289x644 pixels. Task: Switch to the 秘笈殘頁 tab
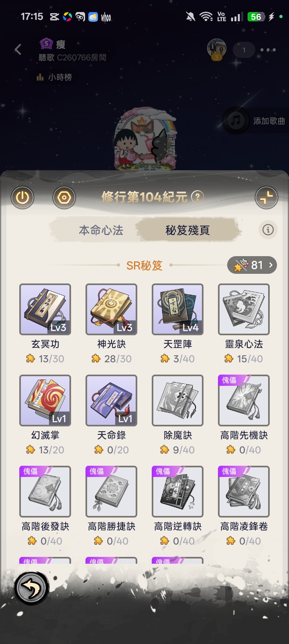[188, 230]
